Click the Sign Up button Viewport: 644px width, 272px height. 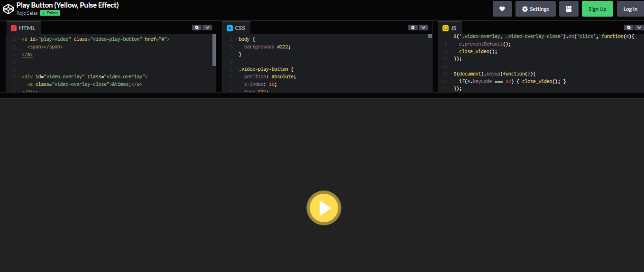(x=597, y=9)
